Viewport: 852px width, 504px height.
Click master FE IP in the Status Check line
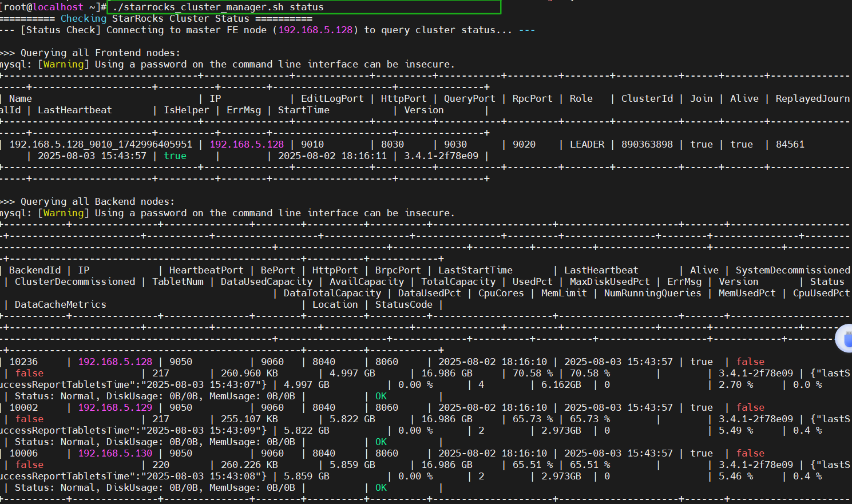coord(315,30)
